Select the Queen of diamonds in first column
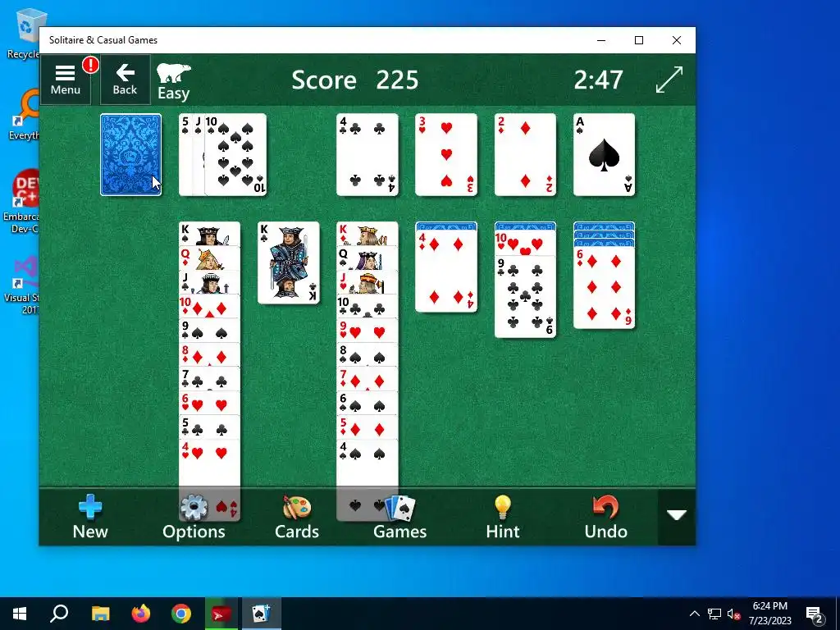 (x=209, y=258)
